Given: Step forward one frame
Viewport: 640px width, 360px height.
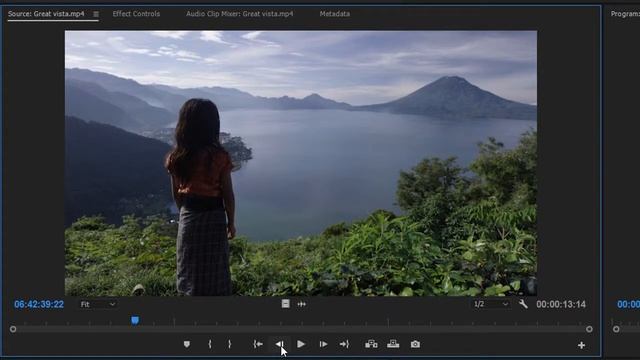Looking at the screenshot, I should 323,344.
